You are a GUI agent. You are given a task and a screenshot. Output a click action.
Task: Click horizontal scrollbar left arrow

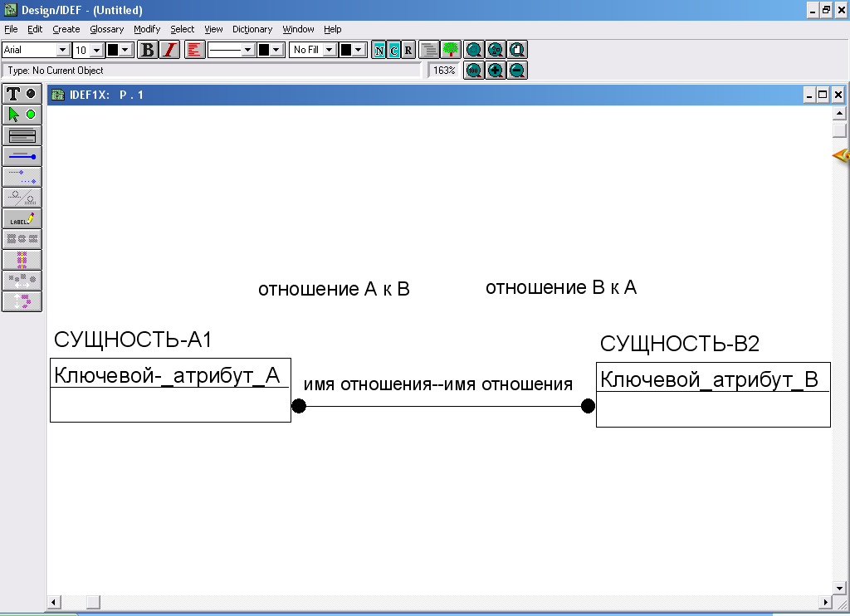pyautogui.click(x=54, y=602)
